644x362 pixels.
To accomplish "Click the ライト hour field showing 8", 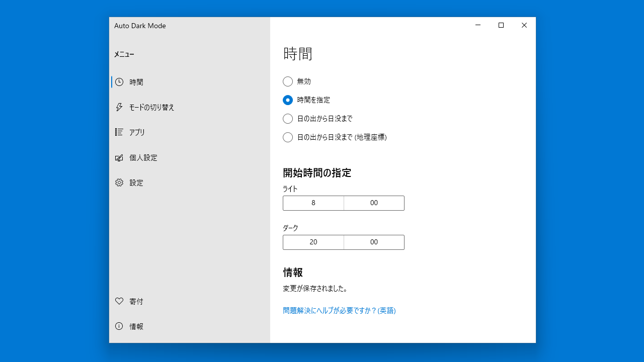I will coord(313,203).
